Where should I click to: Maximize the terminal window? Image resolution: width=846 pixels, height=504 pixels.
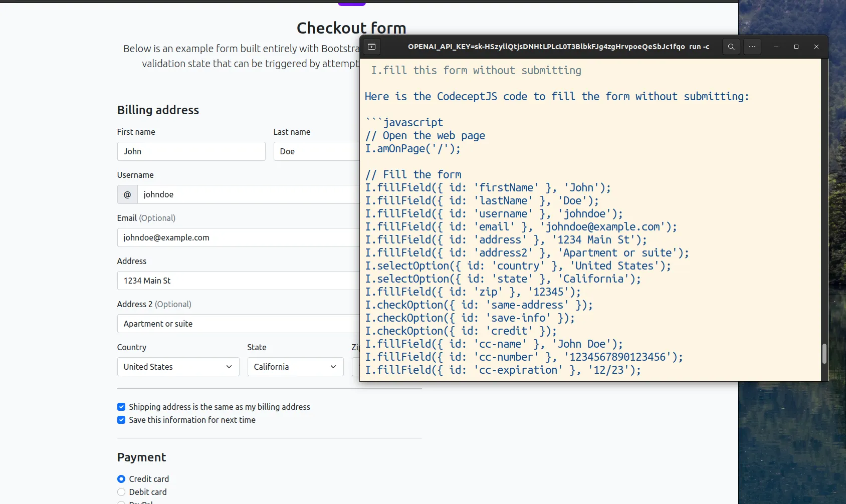[x=796, y=47]
